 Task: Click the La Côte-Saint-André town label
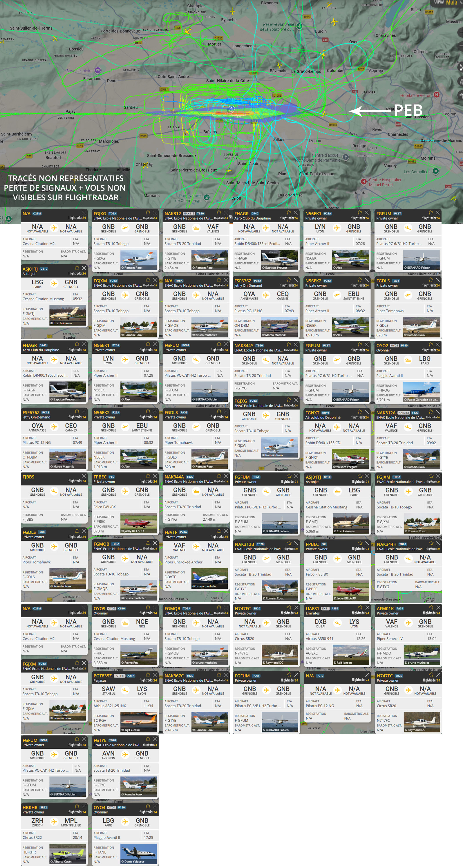pyautogui.click(x=170, y=77)
